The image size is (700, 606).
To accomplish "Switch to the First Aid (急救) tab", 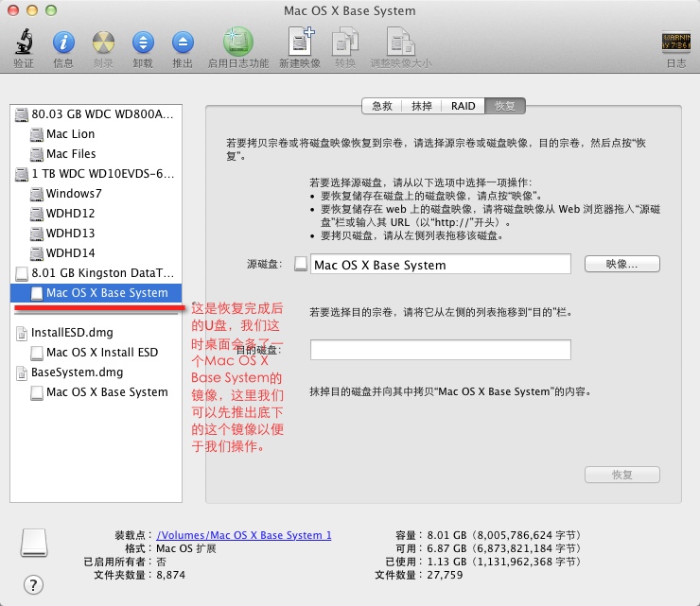I will (382, 106).
